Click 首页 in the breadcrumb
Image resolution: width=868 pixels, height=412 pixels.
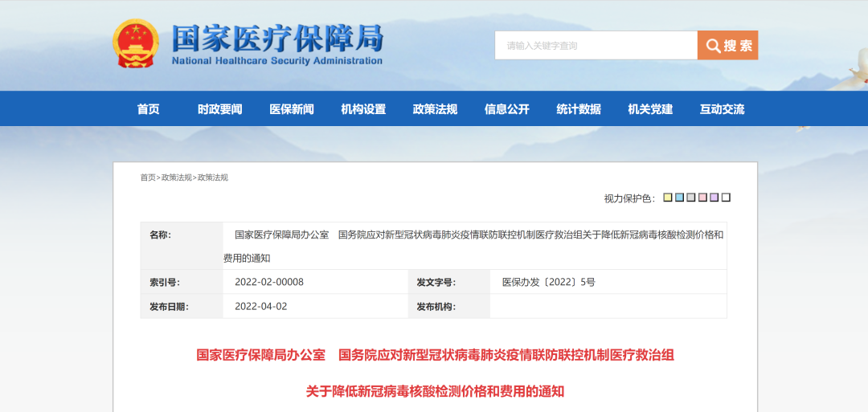click(x=148, y=177)
